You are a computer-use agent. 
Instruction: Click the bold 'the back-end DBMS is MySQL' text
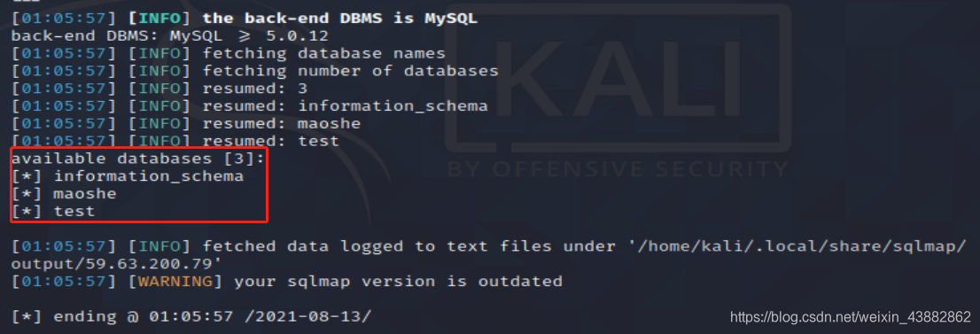[340, 18]
